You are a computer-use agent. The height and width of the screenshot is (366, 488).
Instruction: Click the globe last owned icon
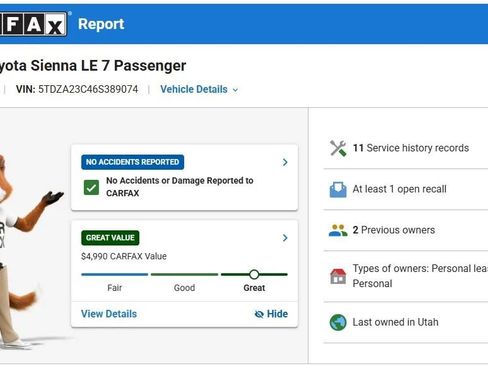tap(338, 322)
